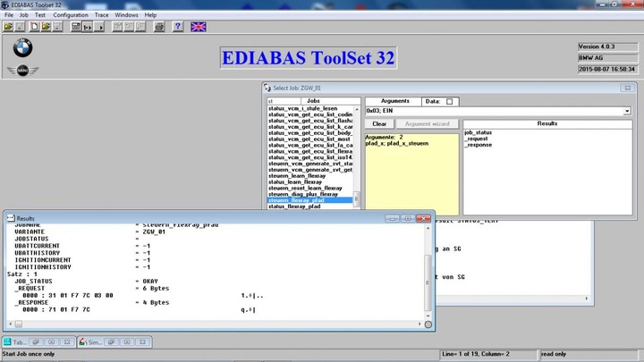This screenshot has height=362, width=644.
Task: Open the File menu
Action: [x=9, y=15]
